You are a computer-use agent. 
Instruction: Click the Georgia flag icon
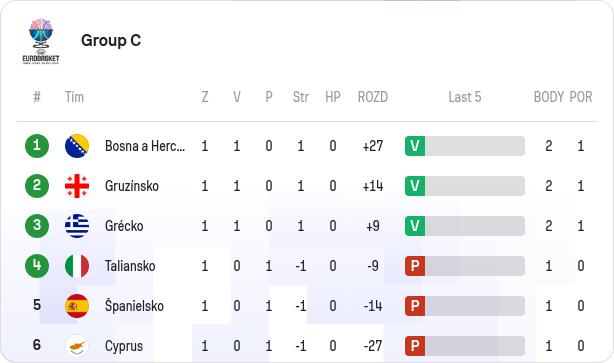77,186
